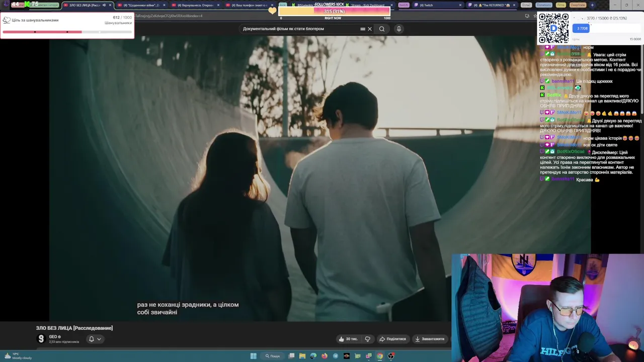Viewport: 644px width, 362px height.
Task: Click the followers goal progress bar
Action: [67, 32]
